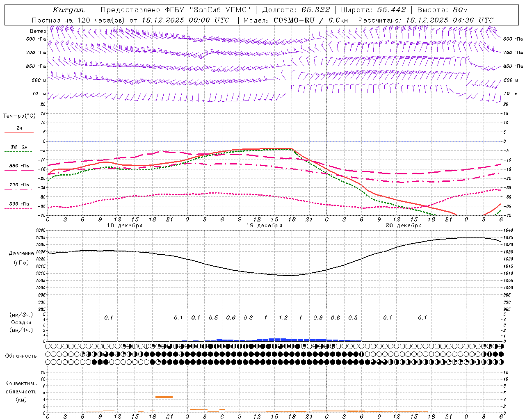
Task: Select the Td 2м legend entry
Action: pyautogui.click(x=19, y=147)
